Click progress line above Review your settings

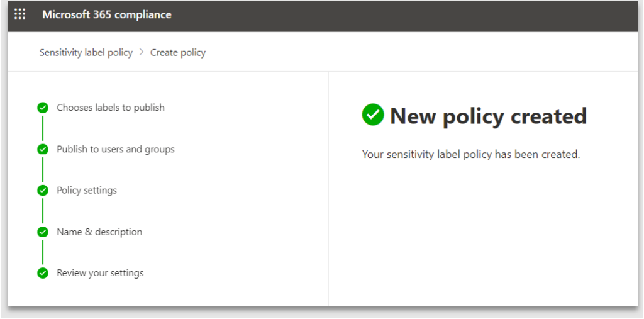(43, 252)
